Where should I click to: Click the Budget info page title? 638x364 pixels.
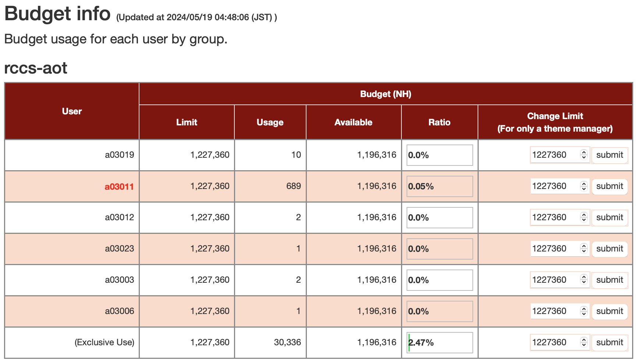57,14
